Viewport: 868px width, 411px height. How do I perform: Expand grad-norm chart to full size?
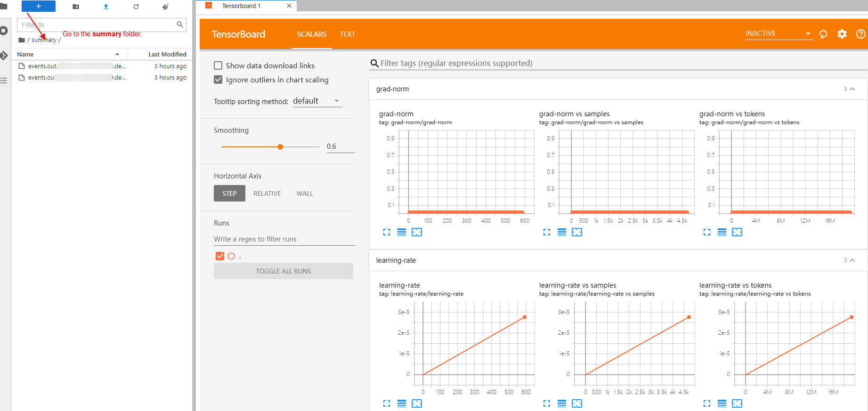pos(387,232)
